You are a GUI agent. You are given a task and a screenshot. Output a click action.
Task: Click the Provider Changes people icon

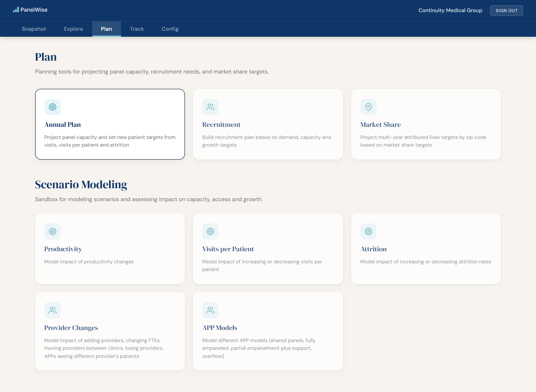[53, 310]
